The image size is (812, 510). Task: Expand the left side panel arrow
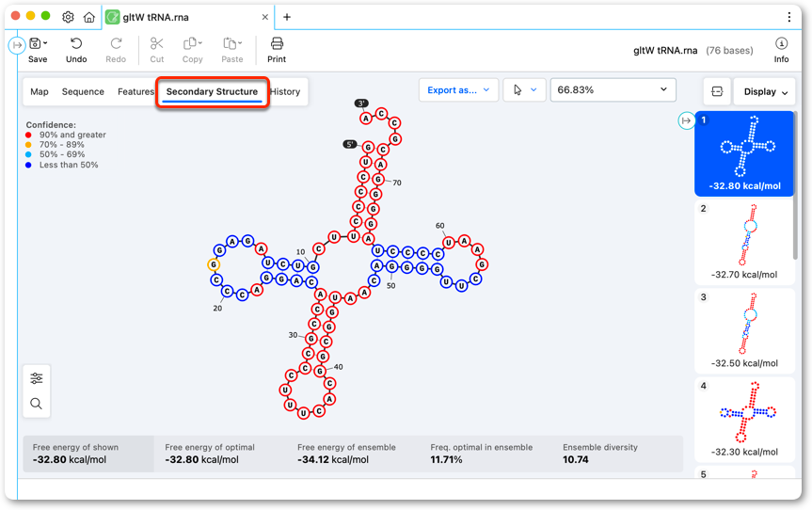click(x=17, y=45)
